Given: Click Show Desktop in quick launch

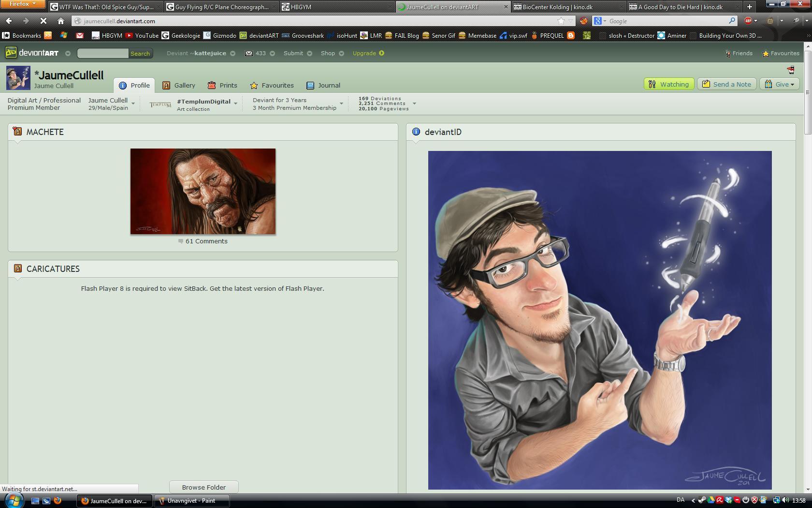Looking at the screenshot, I should (35, 501).
